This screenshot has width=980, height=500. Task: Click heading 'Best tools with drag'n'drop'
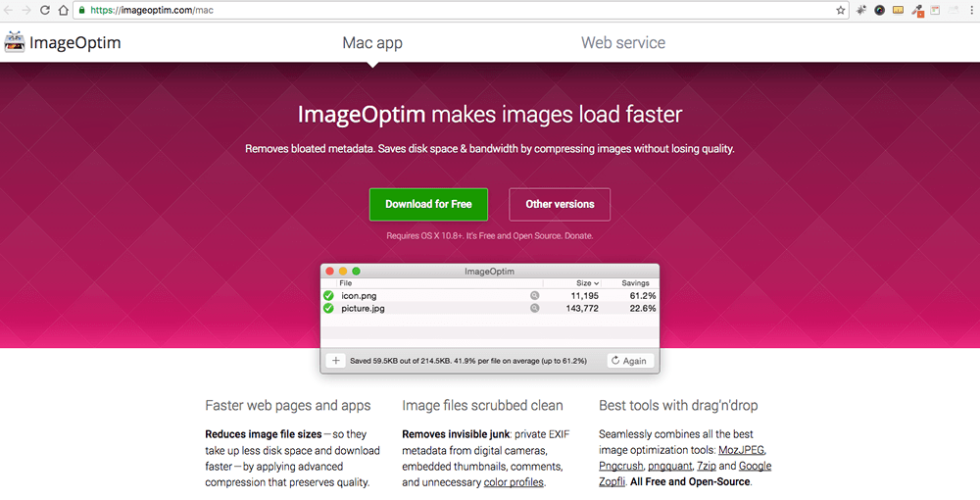tap(678, 406)
